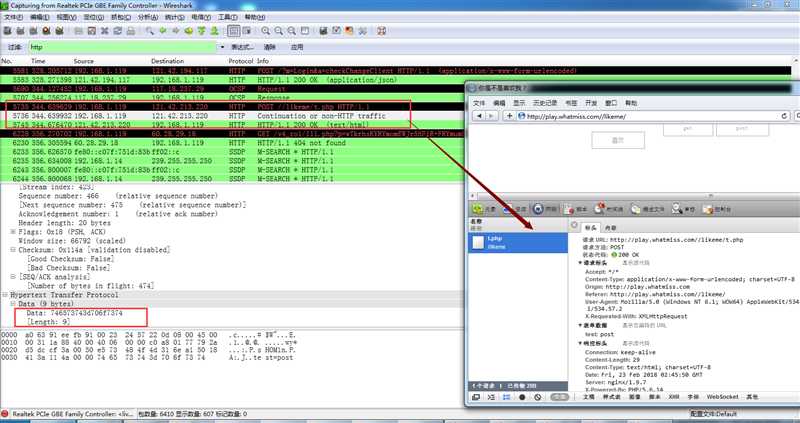Click the stop capture red icon in Wireshark
The width and height of the screenshot is (800, 423).
pos(46,31)
